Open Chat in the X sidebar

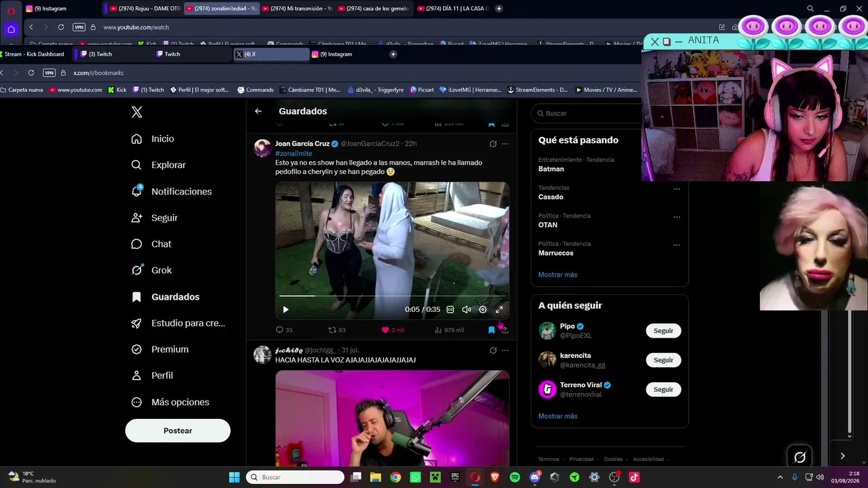(x=151, y=244)
